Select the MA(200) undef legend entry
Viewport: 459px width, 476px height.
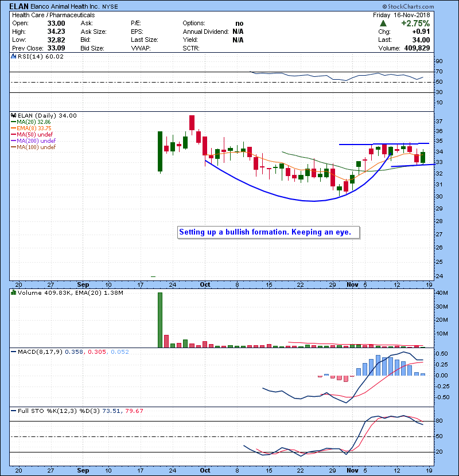coord(33,141)
